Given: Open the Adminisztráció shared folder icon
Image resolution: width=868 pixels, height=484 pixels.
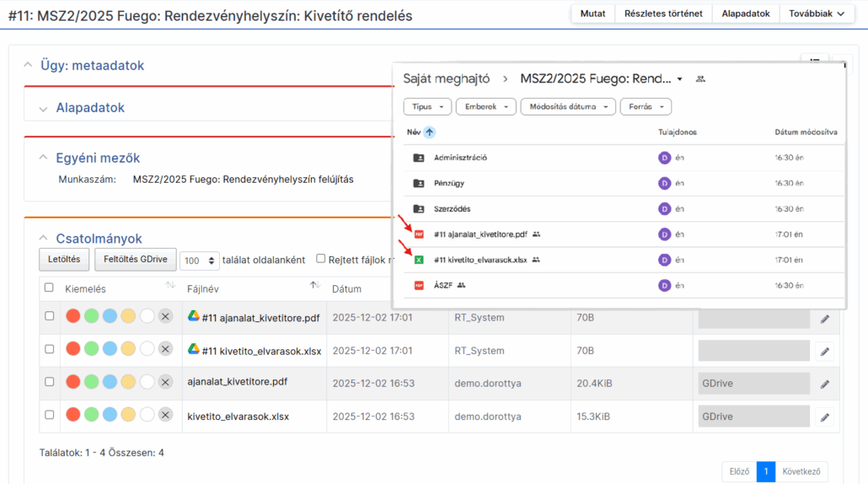Looking at the screenshot, I should 419,158.
